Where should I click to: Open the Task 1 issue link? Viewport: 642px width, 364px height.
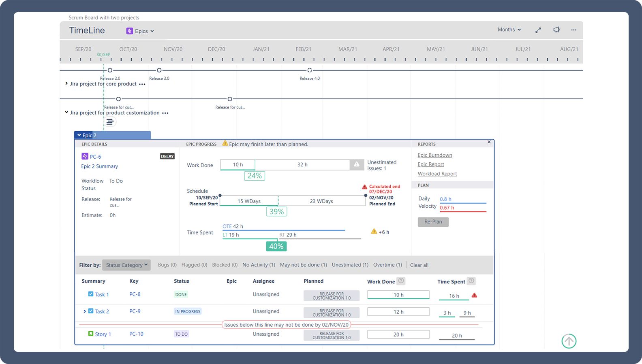[102, 294]
